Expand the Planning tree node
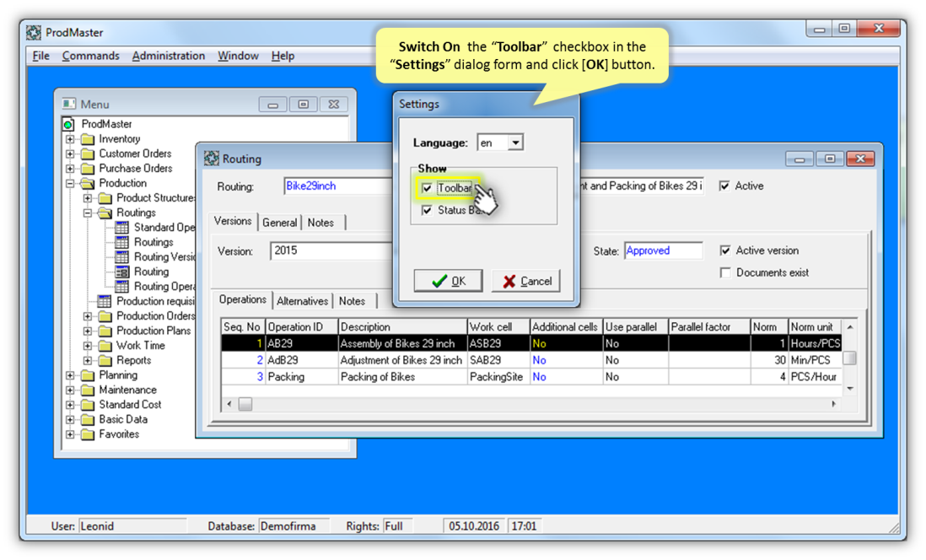The height and width of the screenshot is (560, 926). 70,375
